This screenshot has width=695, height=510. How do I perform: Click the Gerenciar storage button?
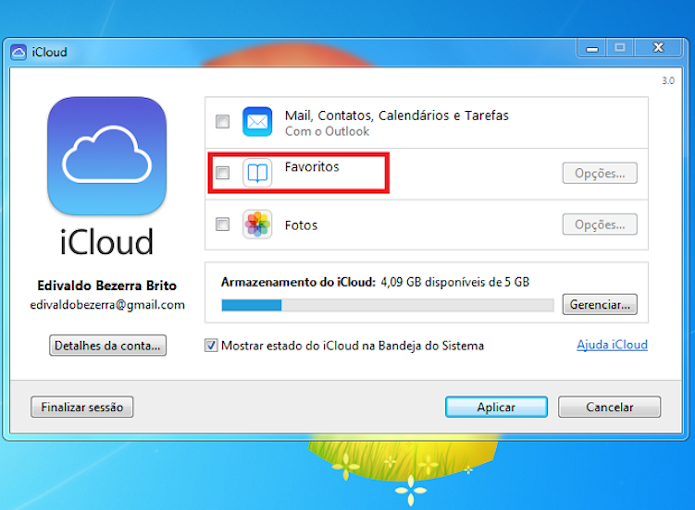click(600, 304)
